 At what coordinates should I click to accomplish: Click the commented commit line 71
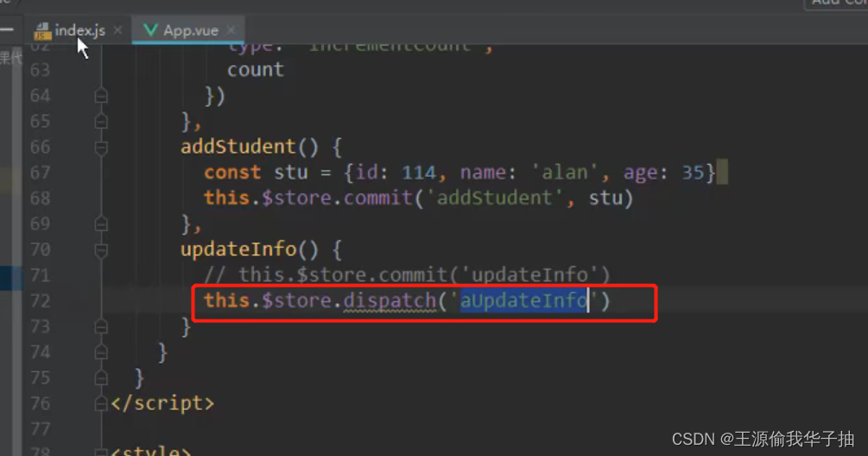407,275
